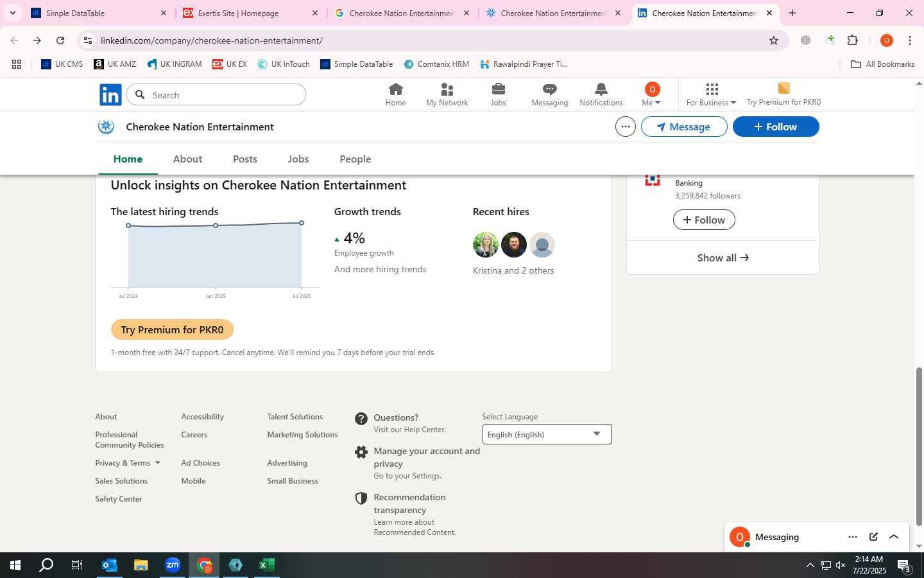Click recommendation shield icon

361,498
